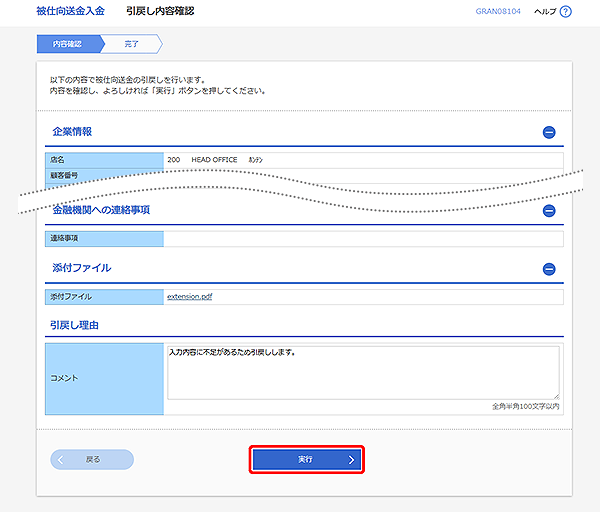Select the 完了 step tab
The height and width of the screenshot is (512, 600).
point(132,44)
